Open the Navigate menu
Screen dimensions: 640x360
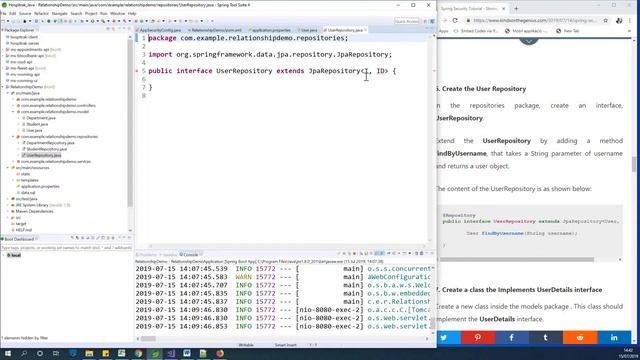(60, 13)
